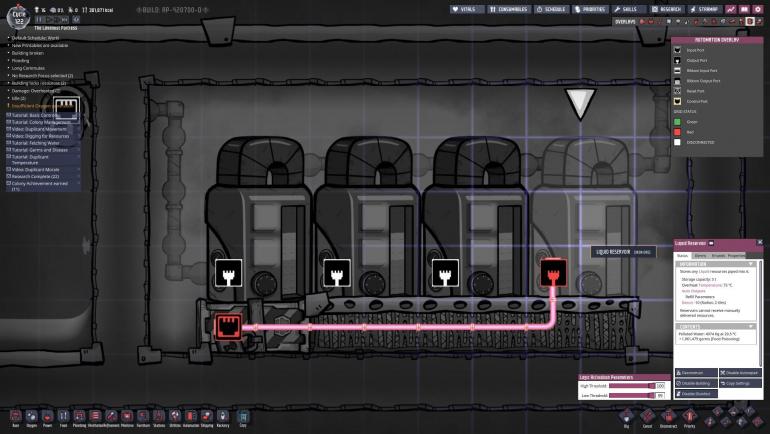Screen dimensions: 770x434
Task: Open the Power build category
Action: pos(47,417)
